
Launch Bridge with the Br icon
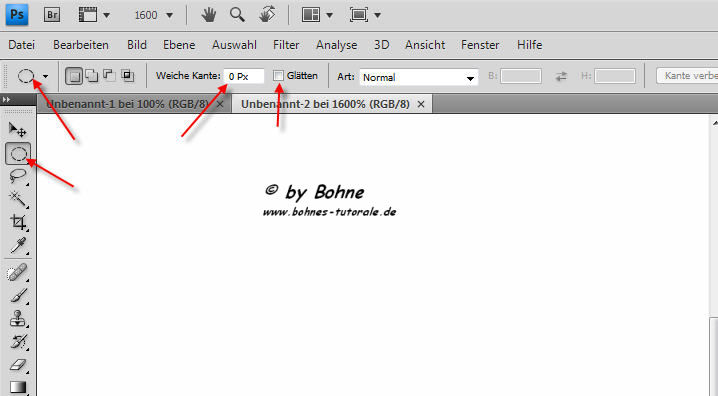pyautogui.click(x=52, y=15)
